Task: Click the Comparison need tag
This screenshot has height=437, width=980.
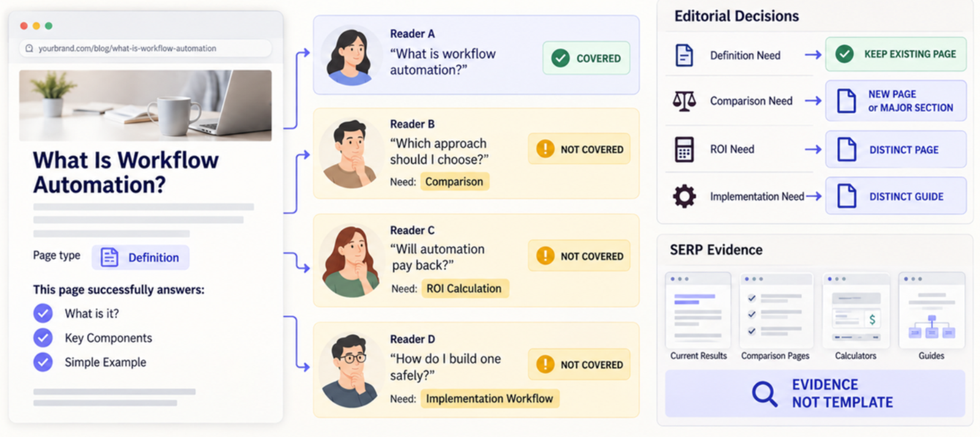Action: click(x=454, y=182)
